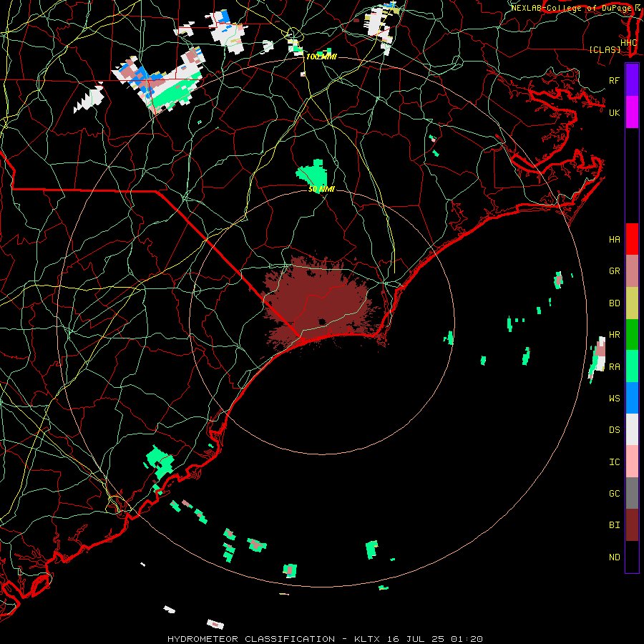Click the white DS legend swatch
The image size is (644, 644).
pyautogui.click(x=632, y=429)
